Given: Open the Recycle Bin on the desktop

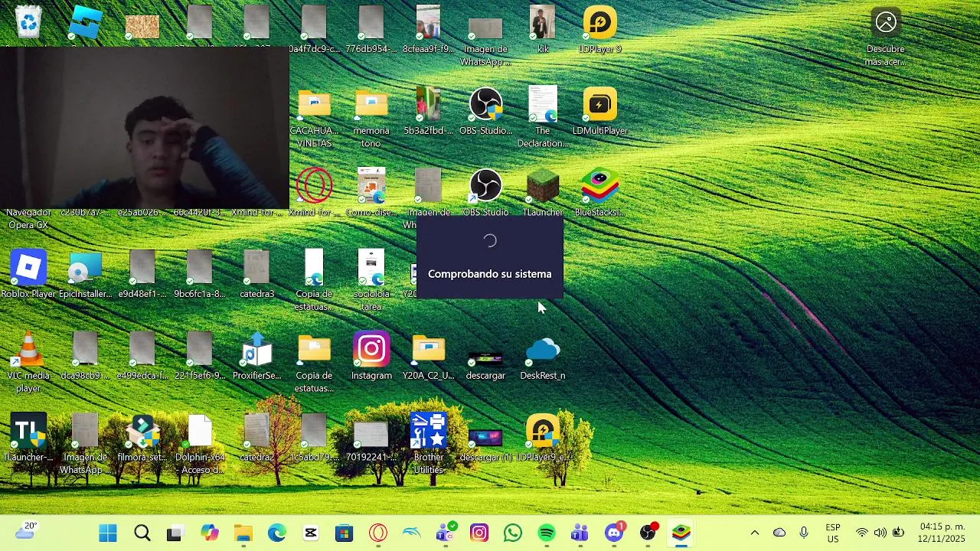Looking at the screenshot, I should coord(28,22).
